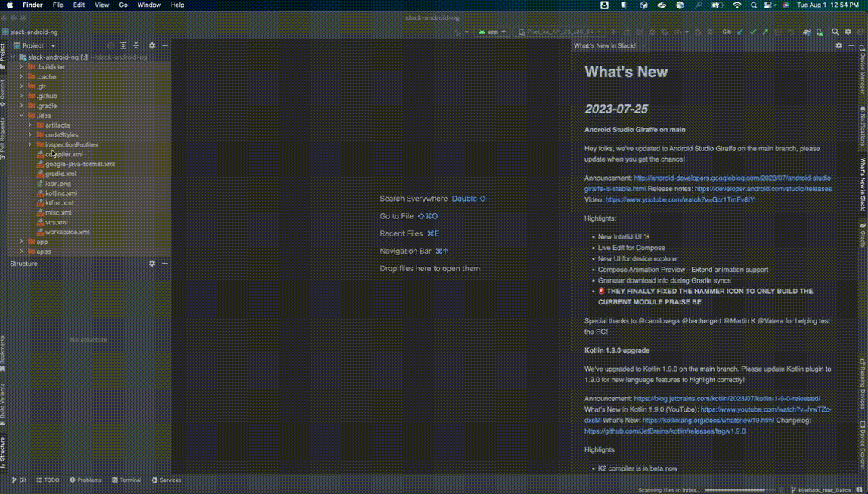Viewport: 868px width, 494px height.
Task: Expand the artifacts folder
Action: [30, 125]
